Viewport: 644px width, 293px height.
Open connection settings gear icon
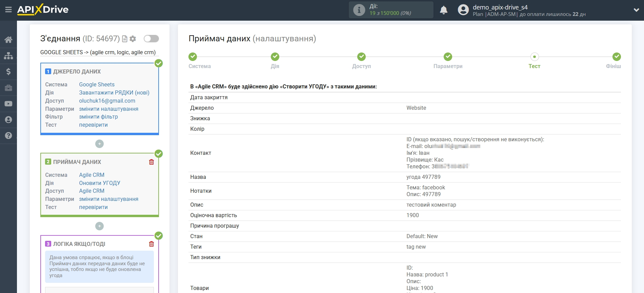coord(133,39)
